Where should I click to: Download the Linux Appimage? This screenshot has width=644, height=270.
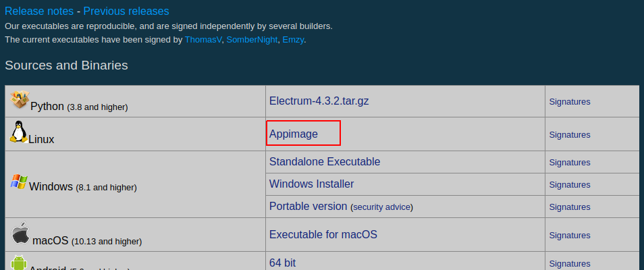tap(293, 134)
